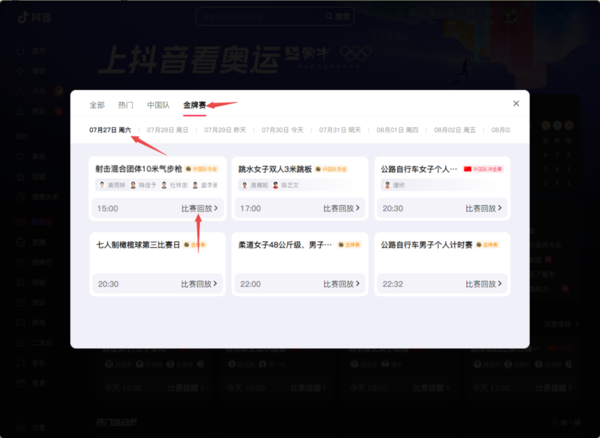Open 比赛回放 for 公路自行车女子个人 at 20:30

[x=484, y=208]
